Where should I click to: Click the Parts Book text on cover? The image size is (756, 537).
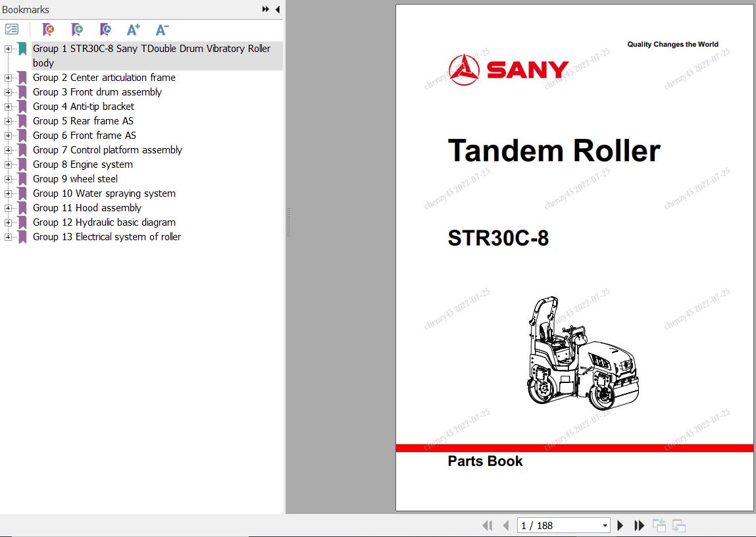[x=485, y=461]
